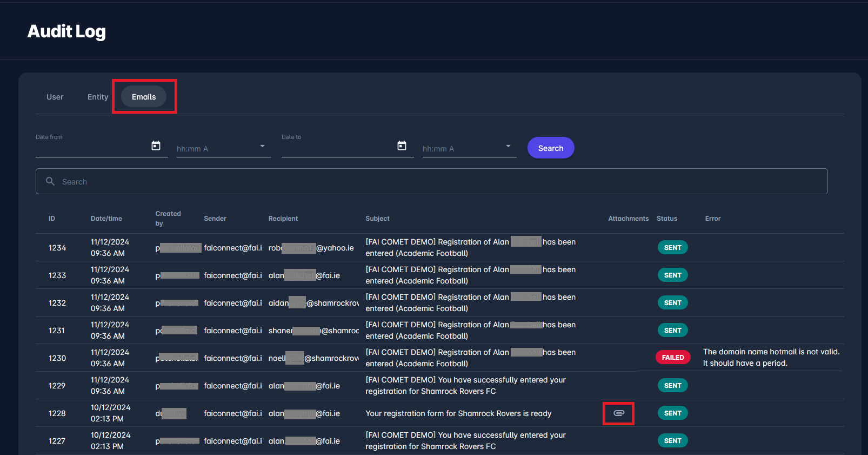
Task: Click the SENT status badge on row 1234
Action: click(672, 248)
